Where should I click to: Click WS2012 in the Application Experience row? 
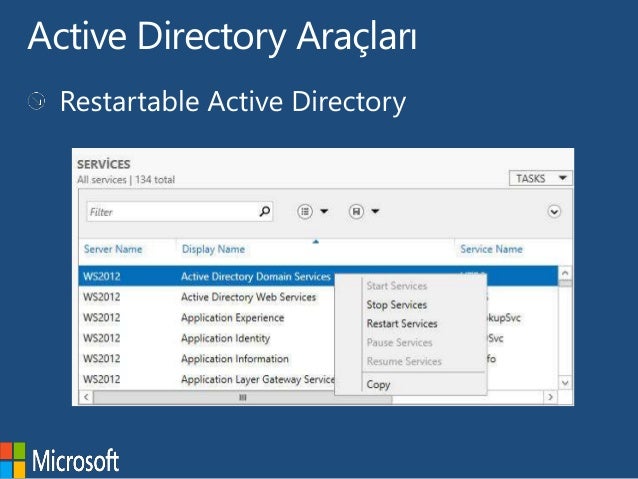click(x=102, y=317)
